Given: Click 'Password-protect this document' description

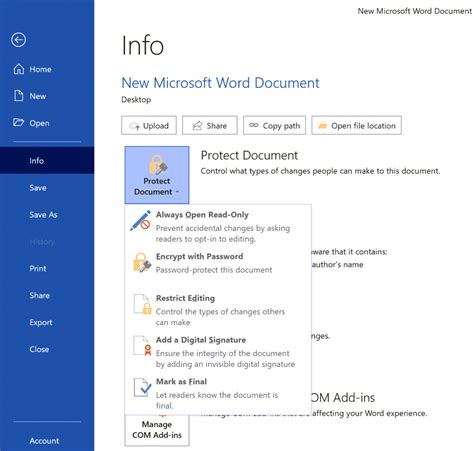Looking at the screenshot, I should 214,270.
